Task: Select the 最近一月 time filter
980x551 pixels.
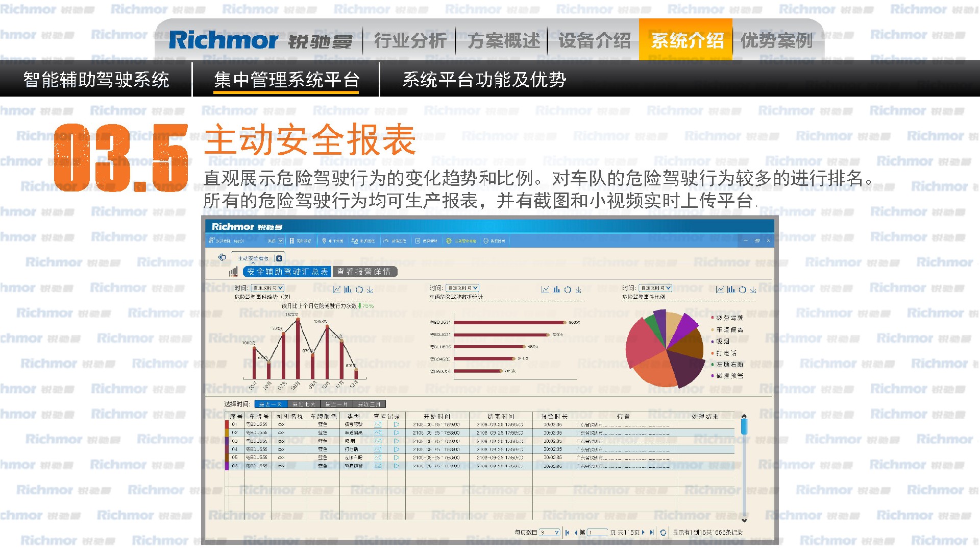Action: coord(336,404)
